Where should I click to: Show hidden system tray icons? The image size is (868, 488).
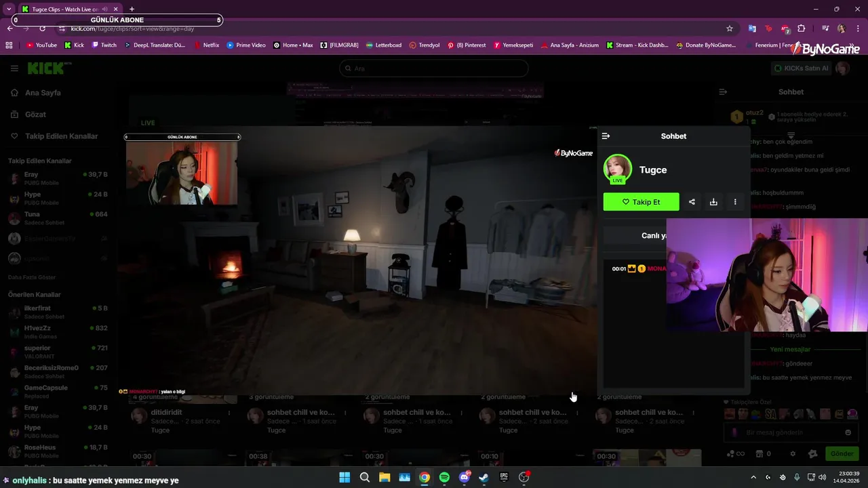tap(753, 477)
